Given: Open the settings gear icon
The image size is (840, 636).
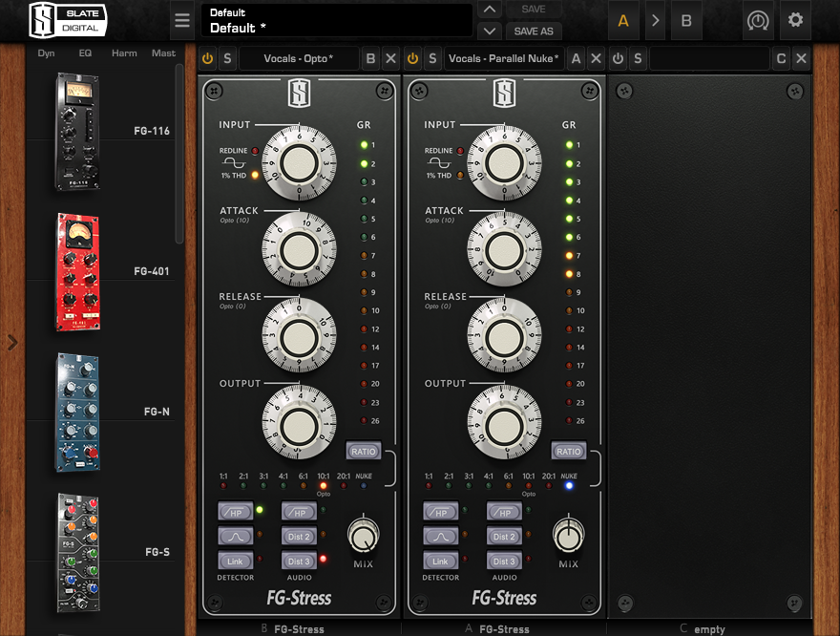Looking at the screenshot, I should click(x=795, y=20).
